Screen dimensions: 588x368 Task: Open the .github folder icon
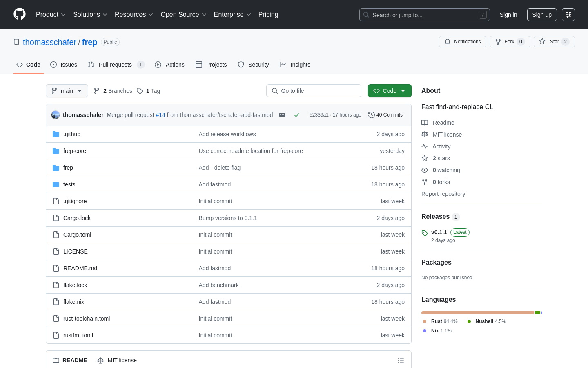coord(56,134)
